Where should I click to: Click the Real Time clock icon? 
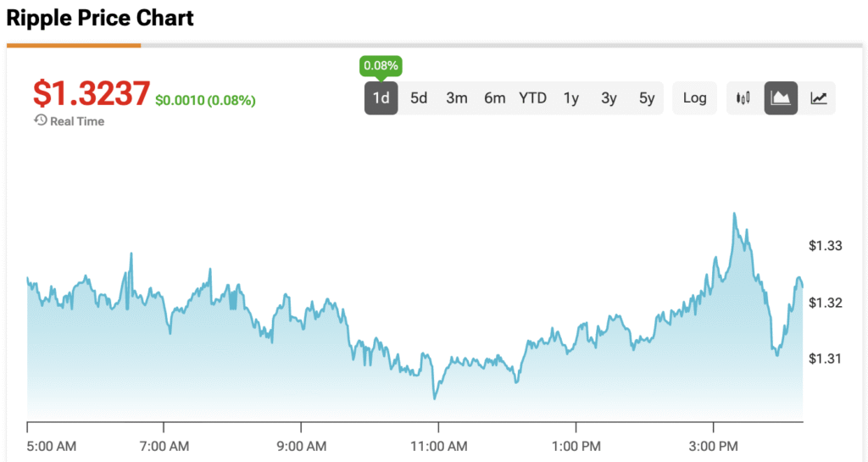[40, 121]
